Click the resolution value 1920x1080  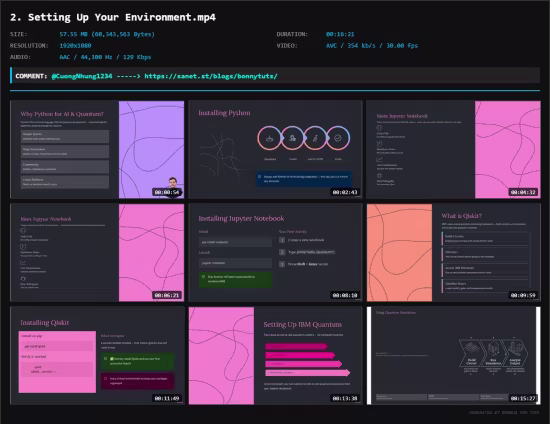pyautogui.click(x=75, y=46)
